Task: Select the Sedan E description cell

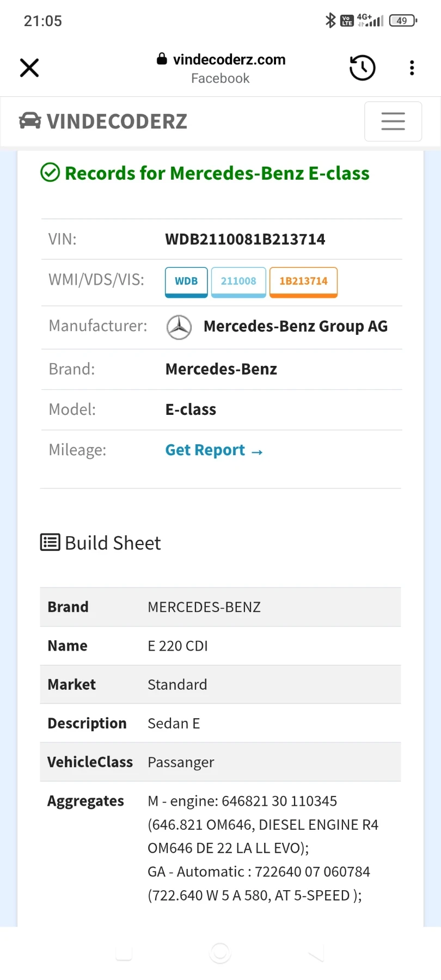Action: [x=174, y=723]
